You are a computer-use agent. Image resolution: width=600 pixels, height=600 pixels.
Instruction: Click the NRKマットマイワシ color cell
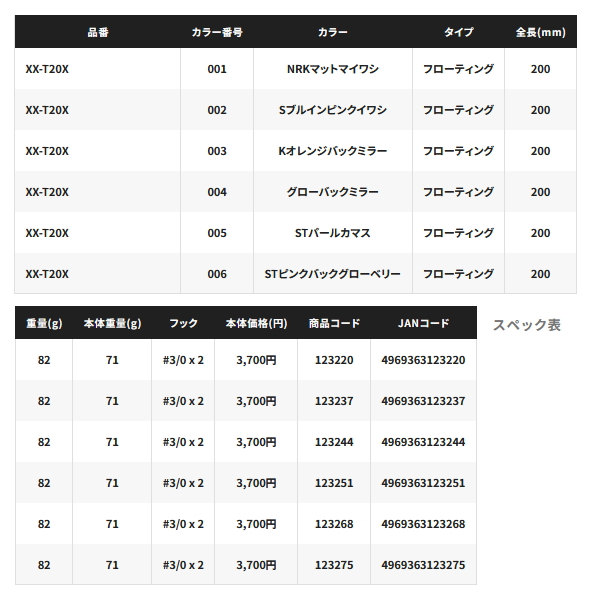(333, 69)
